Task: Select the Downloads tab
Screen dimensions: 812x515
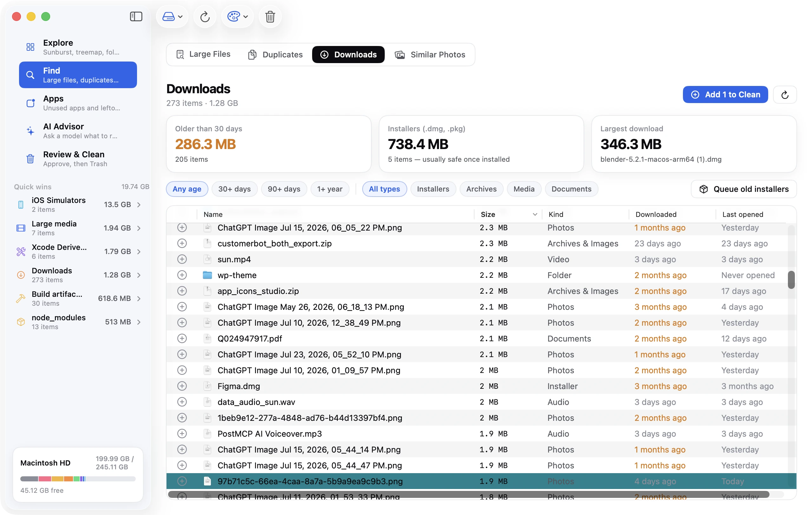Action: [348, 54]
